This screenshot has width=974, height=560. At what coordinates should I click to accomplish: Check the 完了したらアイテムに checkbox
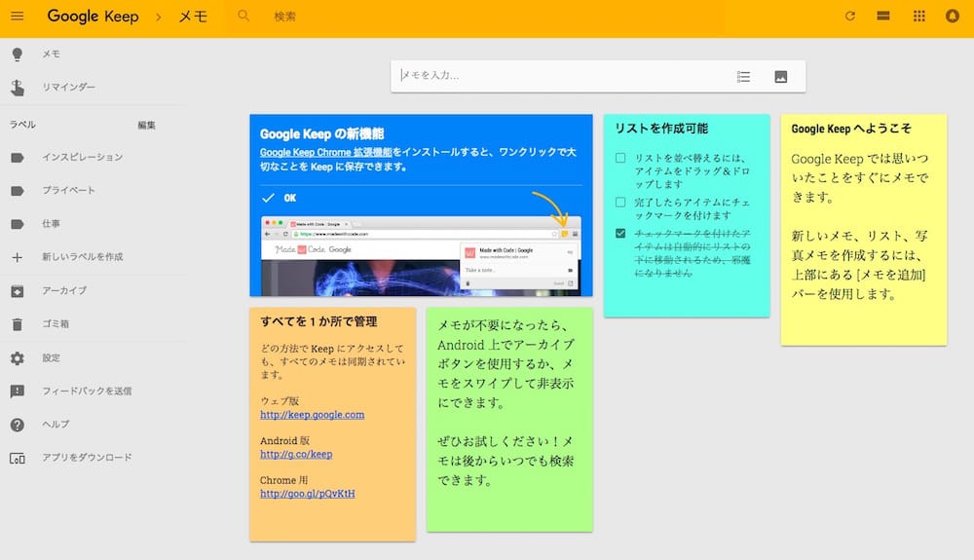click(x=620, y=203)
